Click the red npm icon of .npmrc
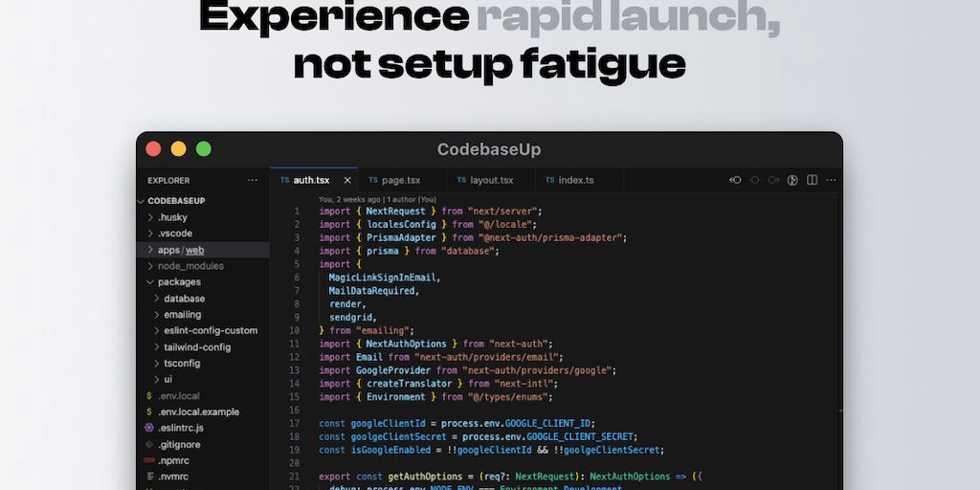 click(x=148, y=460)
